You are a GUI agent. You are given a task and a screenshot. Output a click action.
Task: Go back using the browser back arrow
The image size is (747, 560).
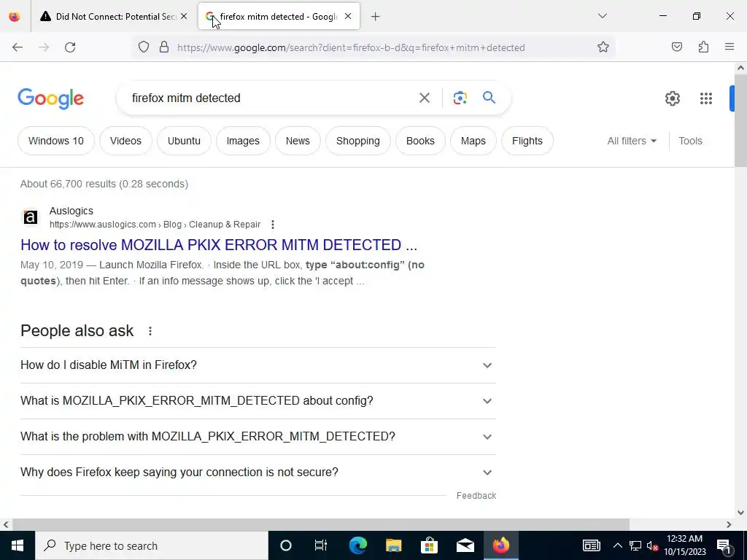(x=18, y=47)
